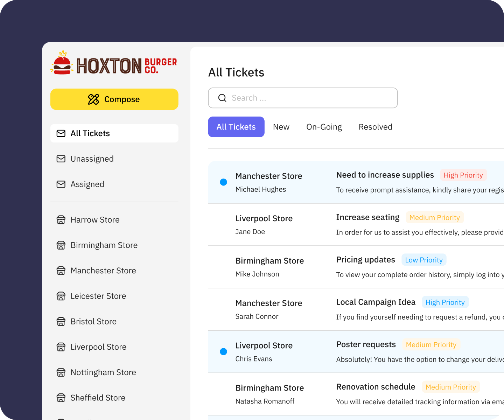504x420 pixels.
Task: Click preview text starting 'Absolutely! You have the option'
Action: pos(420,359)
